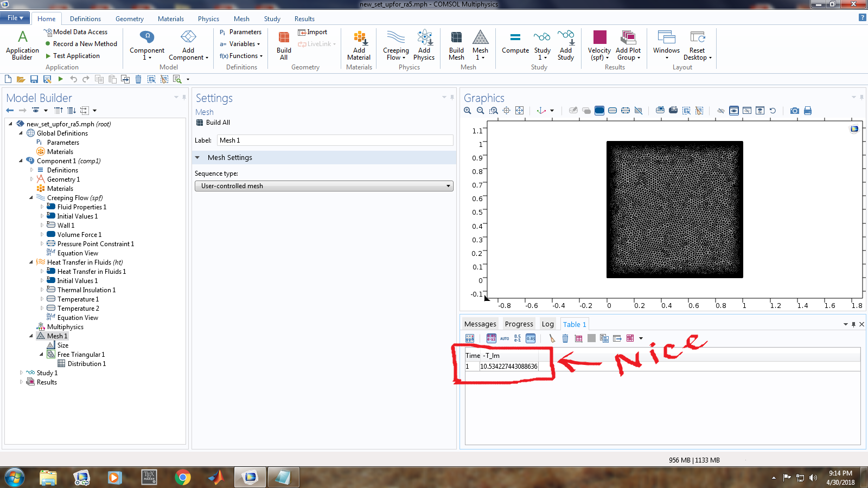Click the Zoom Extents icon in Graphics
The width and height of the screenshot is (868, 488).
[519, 111]
